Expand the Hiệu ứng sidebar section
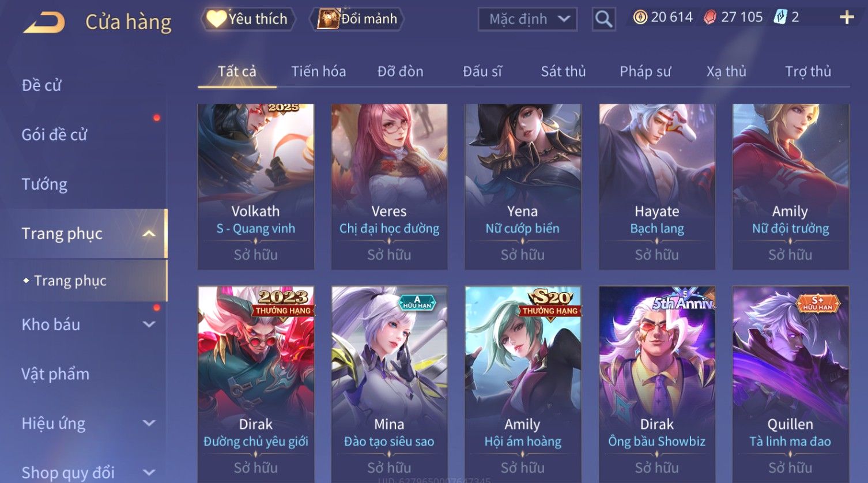 tap(149, 423)
